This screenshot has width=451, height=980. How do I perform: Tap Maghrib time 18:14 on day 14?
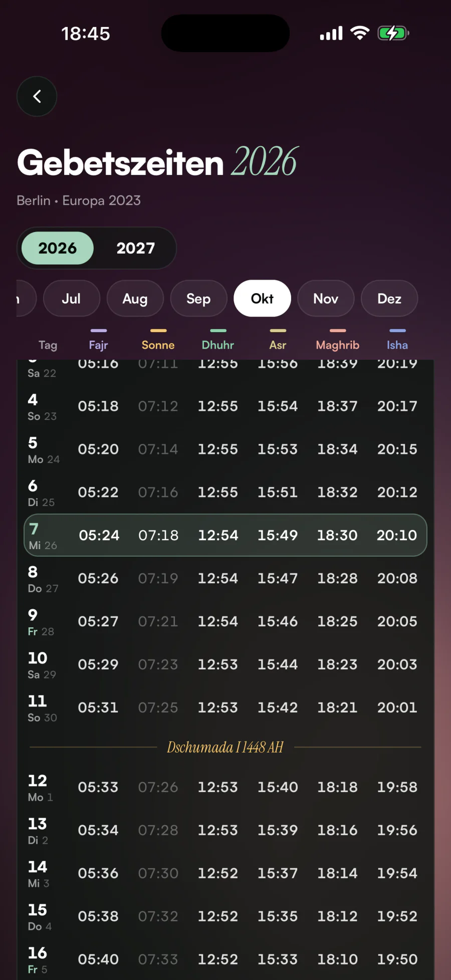(337, 873)
